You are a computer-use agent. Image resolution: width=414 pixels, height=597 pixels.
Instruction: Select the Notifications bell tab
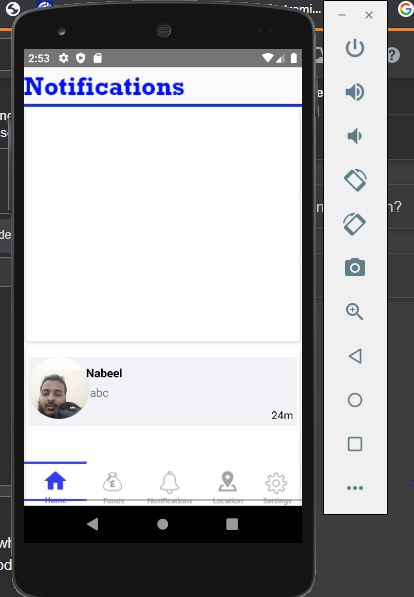pyautogui.click(x=169, y=482)
